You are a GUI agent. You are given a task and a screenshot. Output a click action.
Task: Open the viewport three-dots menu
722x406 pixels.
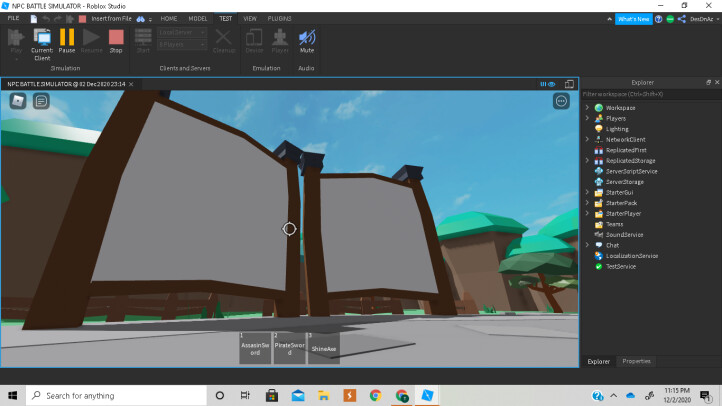pyautogui.click(x=561, y=101)
